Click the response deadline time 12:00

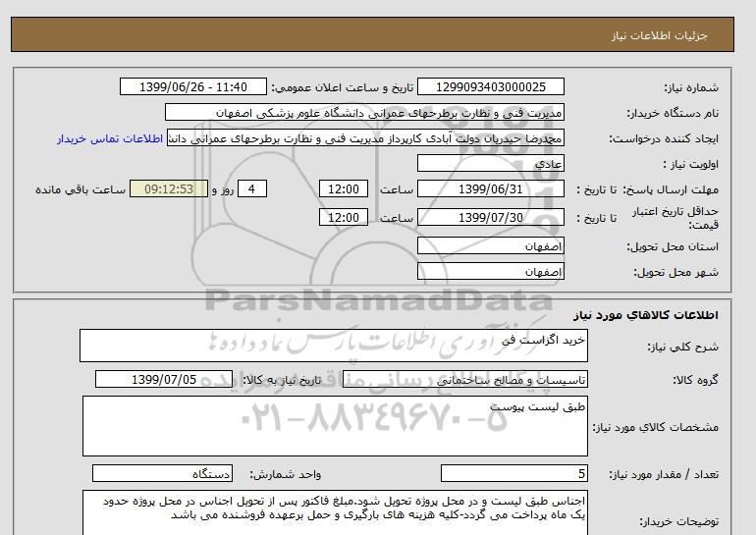click(x=344, y=188)
